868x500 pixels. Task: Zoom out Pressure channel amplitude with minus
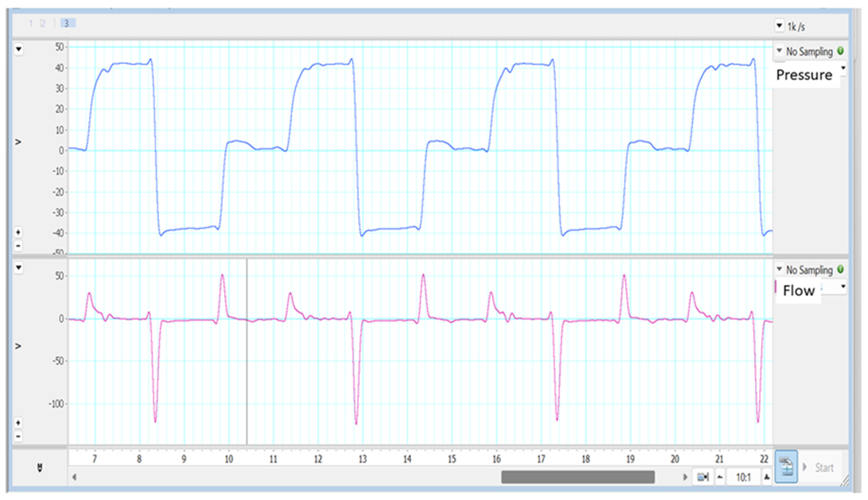[19, 246]
